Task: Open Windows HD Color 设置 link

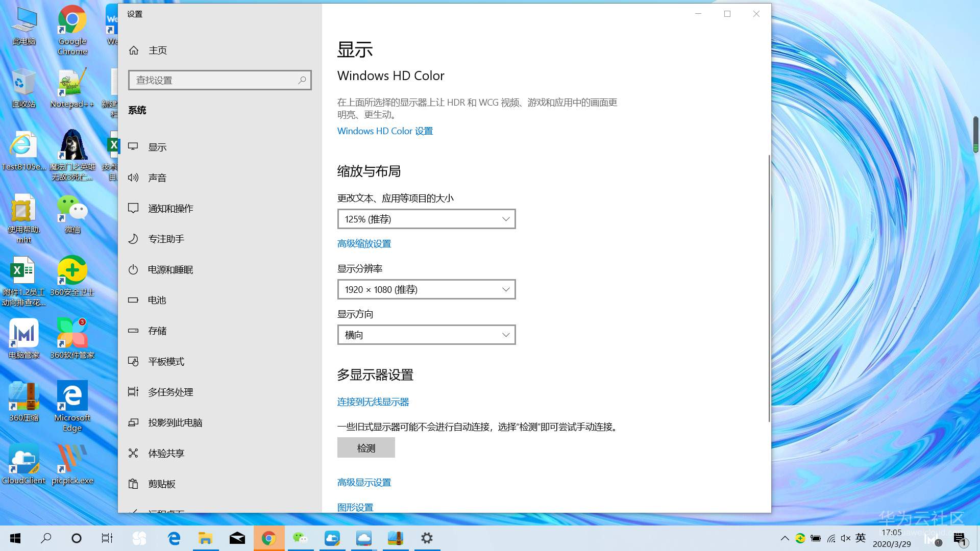Action: click(x=385, y=131)
